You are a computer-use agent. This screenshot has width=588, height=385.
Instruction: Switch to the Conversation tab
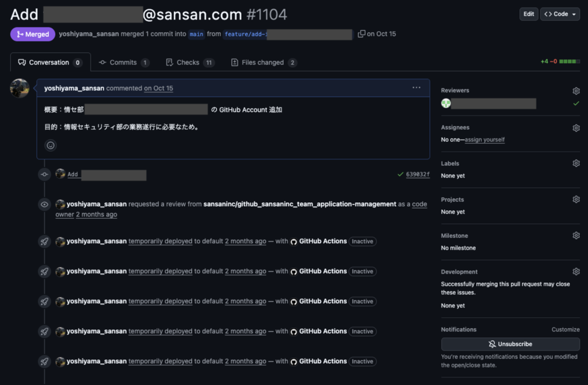coord(51,62)
